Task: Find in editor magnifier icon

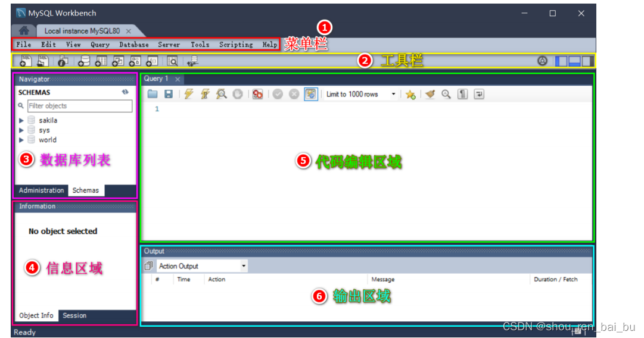Action: pos(446,94)
